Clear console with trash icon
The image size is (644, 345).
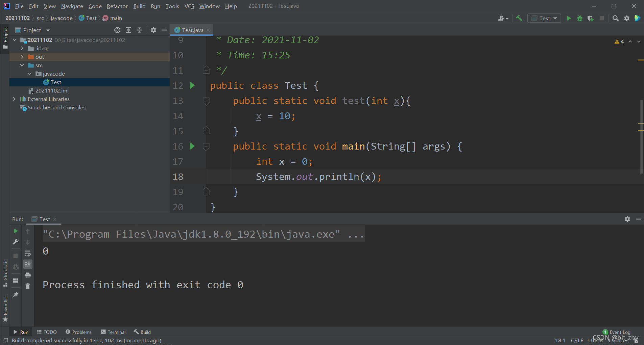coord(28,286)
